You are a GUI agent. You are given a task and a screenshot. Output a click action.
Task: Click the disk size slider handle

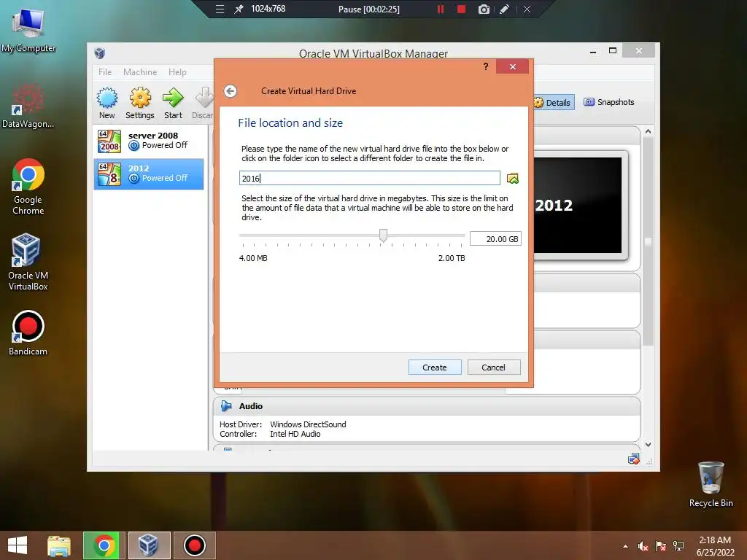coord(383,236)
